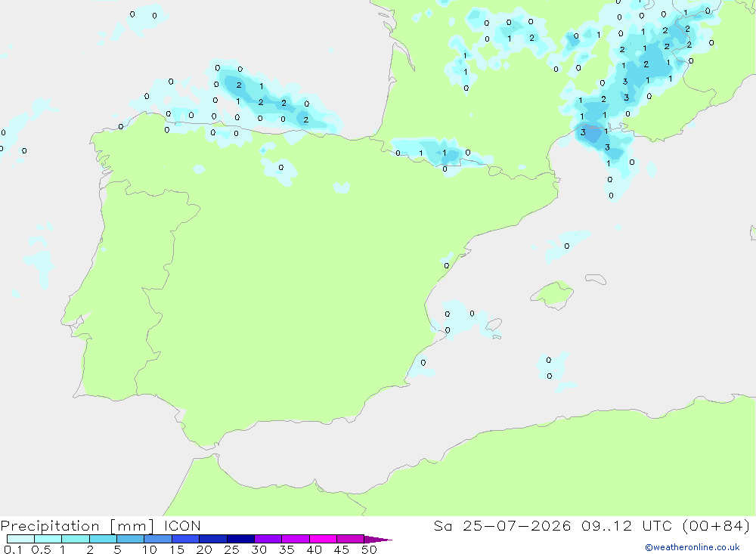Click the above-50 arrow tip of legend
Image resolution: width=756 pixels, height=554 pixels.
[x=378, y=540]
